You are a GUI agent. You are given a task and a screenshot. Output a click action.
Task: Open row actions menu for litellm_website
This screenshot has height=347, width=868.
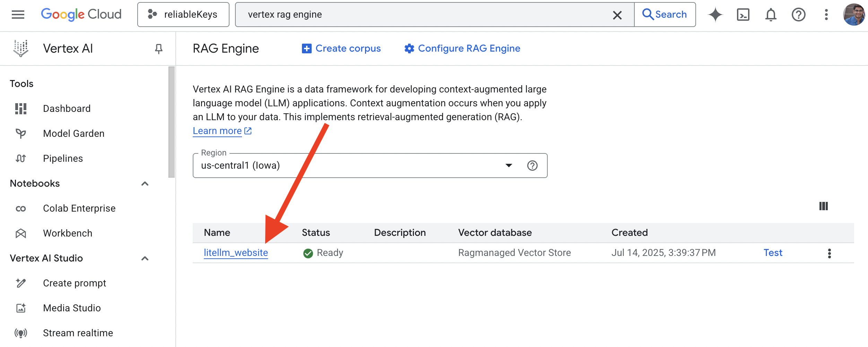point(829,253)
